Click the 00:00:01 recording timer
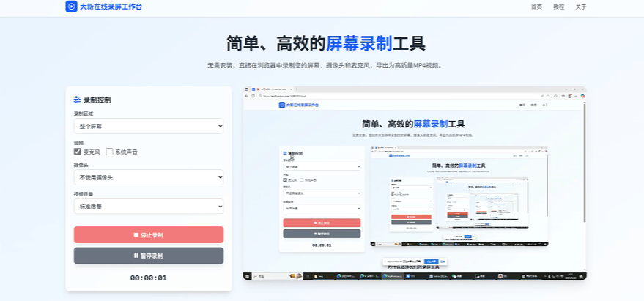This screenshot has width=644, height=301. (x=148, y=278)
